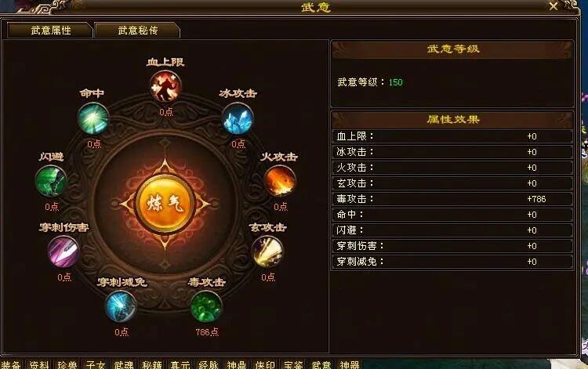This screenshot has height=369, width=588.
Task: Click the 毒攻击 +786 effect row
Action: (452, 199)
